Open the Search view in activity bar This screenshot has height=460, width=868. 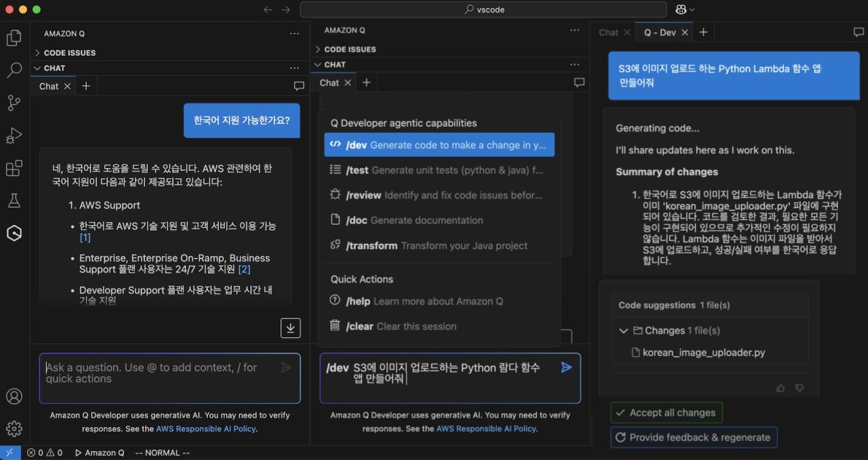14,70
